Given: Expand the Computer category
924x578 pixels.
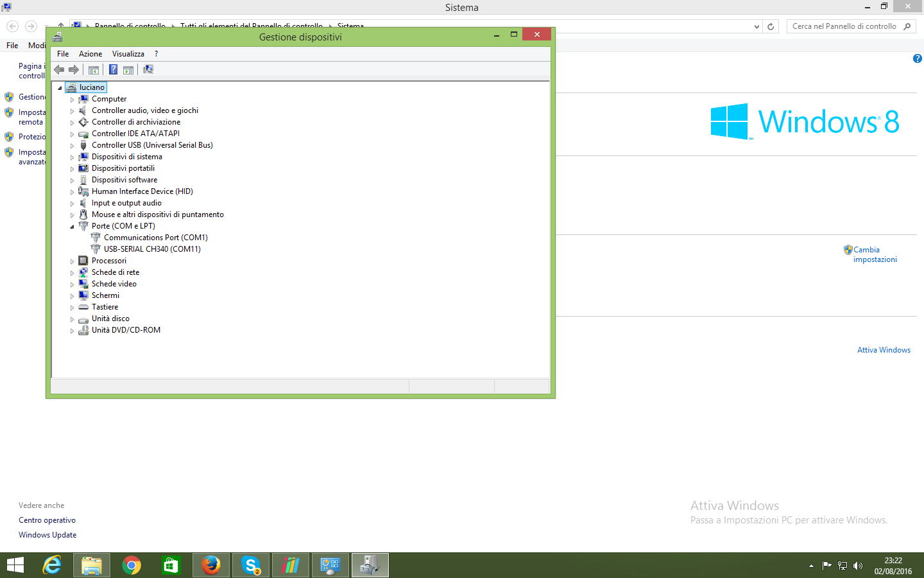Looking at the screenshot, I should pos(72,100).
